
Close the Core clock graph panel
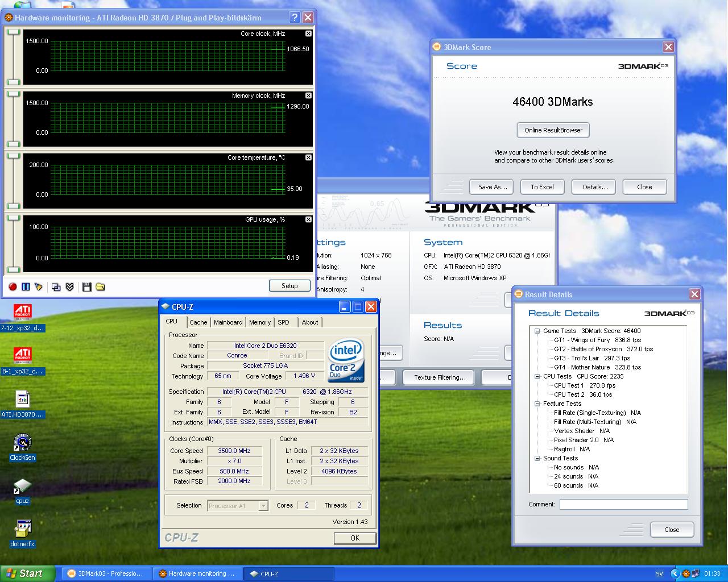pyautogui.click(x=308, y=34)
